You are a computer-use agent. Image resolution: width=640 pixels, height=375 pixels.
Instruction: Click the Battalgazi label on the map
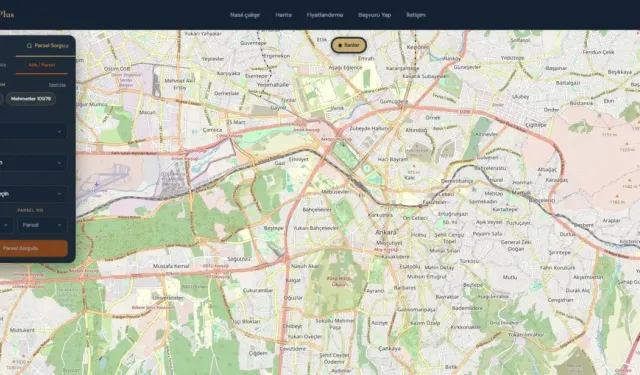click(568, 83)
